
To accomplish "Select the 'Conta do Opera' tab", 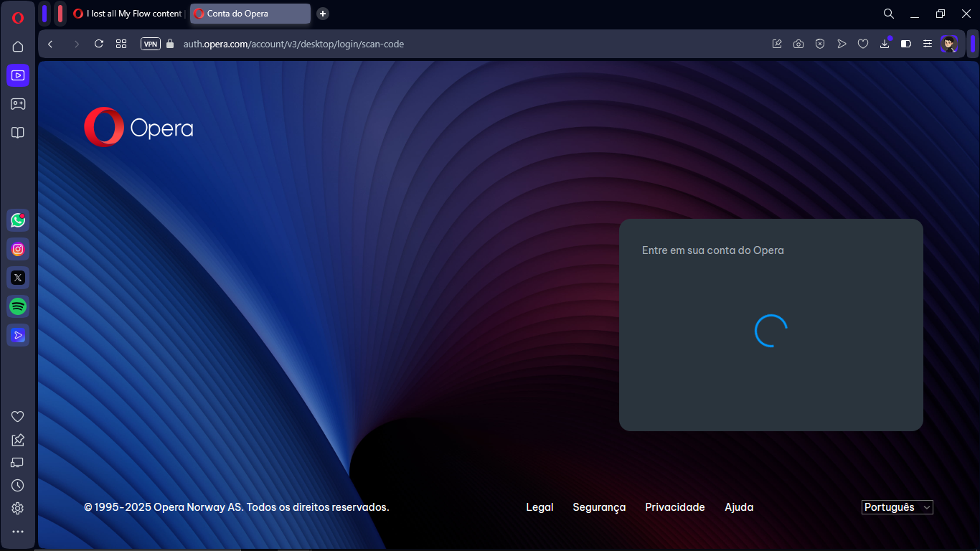I will point(250,14).
